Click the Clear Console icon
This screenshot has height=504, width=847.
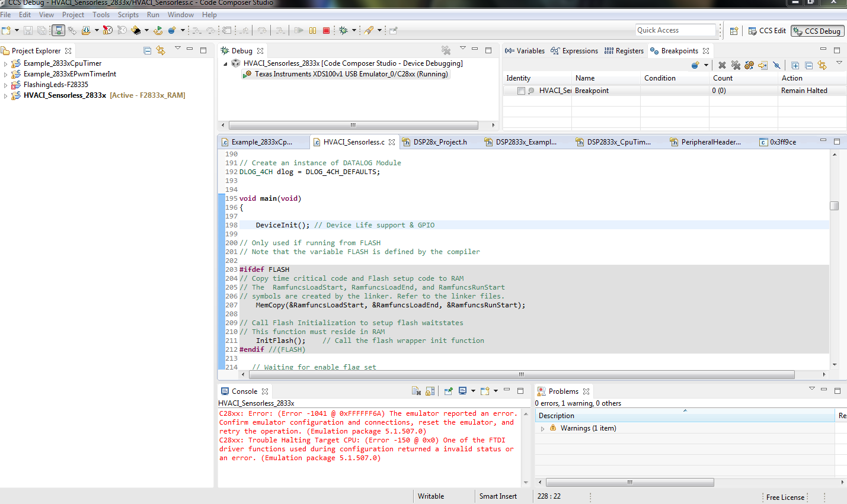[416, 391]
